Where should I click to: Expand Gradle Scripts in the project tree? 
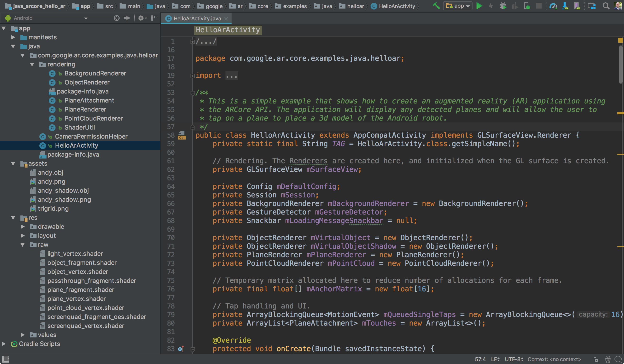pyautogui.click(x=4, y=344)
